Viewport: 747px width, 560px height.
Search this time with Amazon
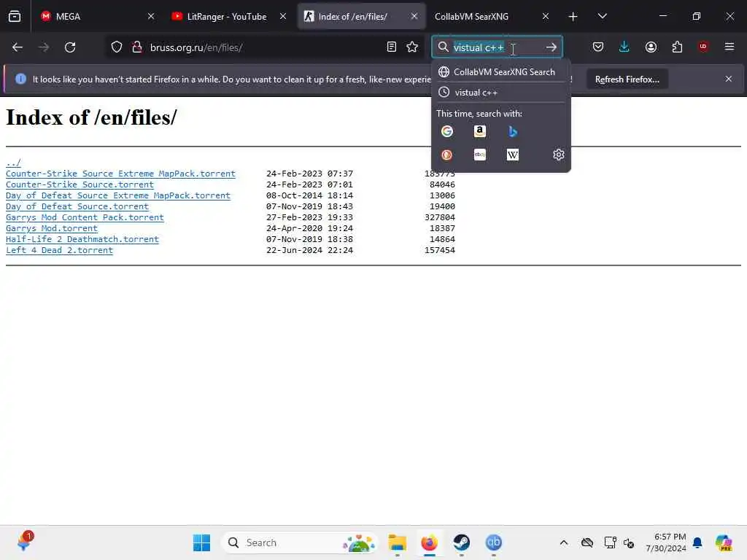[480, 131]
